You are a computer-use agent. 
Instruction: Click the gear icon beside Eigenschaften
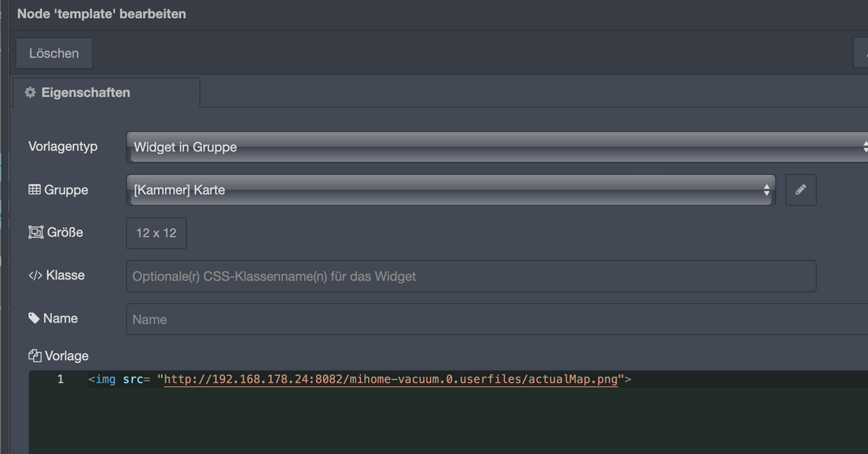click(30, 93)
